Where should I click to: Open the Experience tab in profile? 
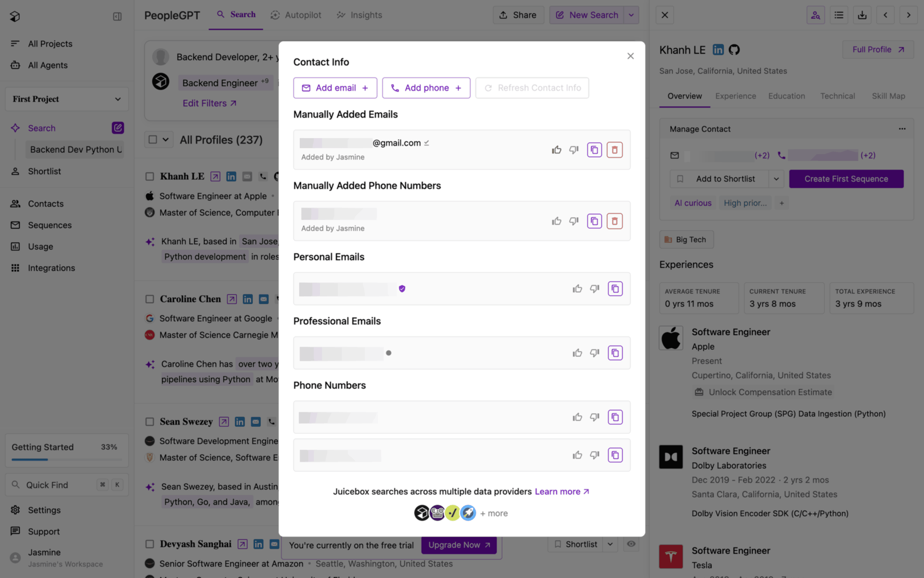coord(735,96)
